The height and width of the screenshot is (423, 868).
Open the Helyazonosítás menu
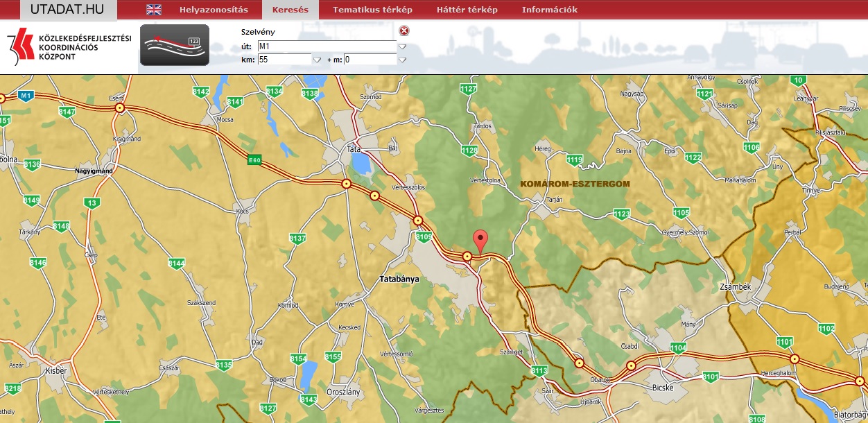pos(213,10)
